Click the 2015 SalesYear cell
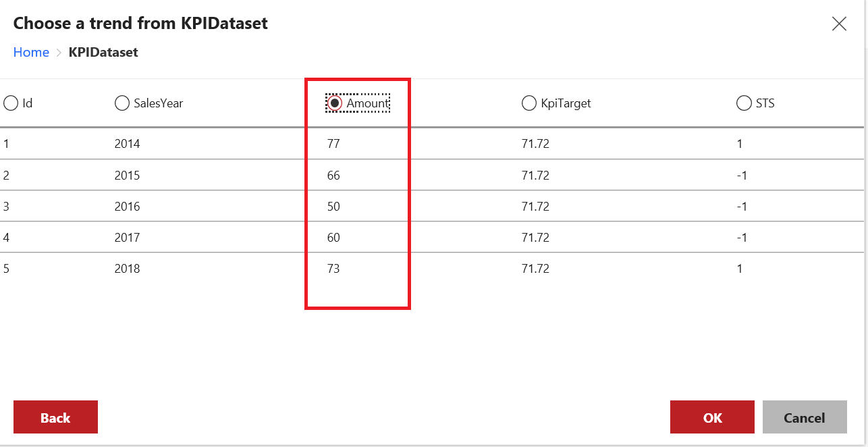The image size is (868, 447). 128,176
